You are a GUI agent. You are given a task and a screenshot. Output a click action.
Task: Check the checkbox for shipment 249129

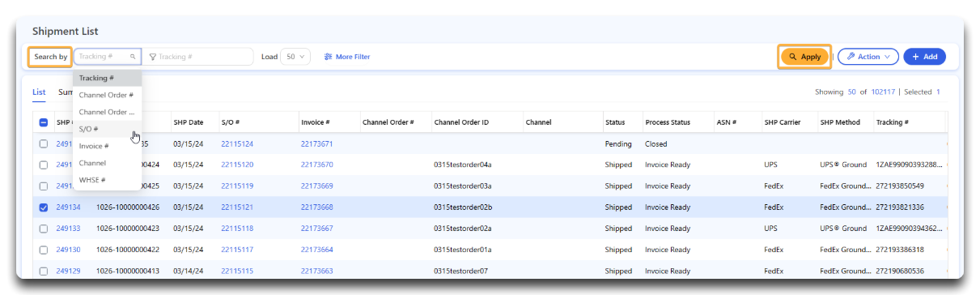click(x=44, y=271)
